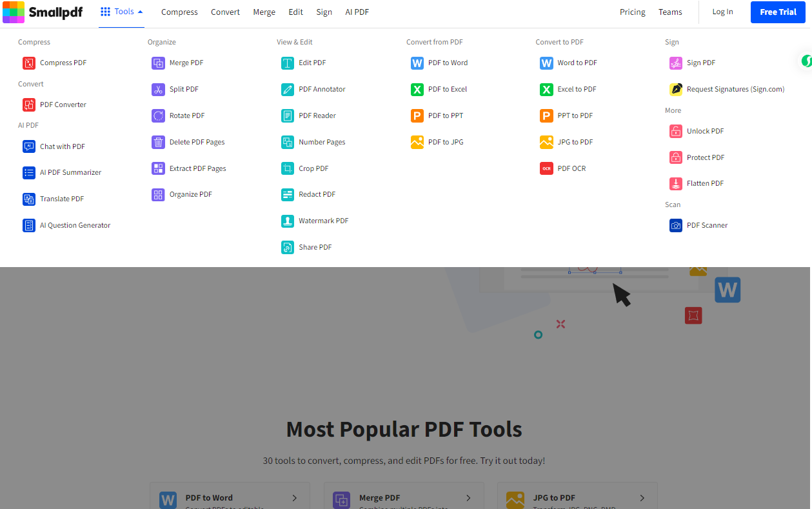Viewport: 812px width, 509px height.
Task: Open the Word to PDF link
Action: [568, 63]
